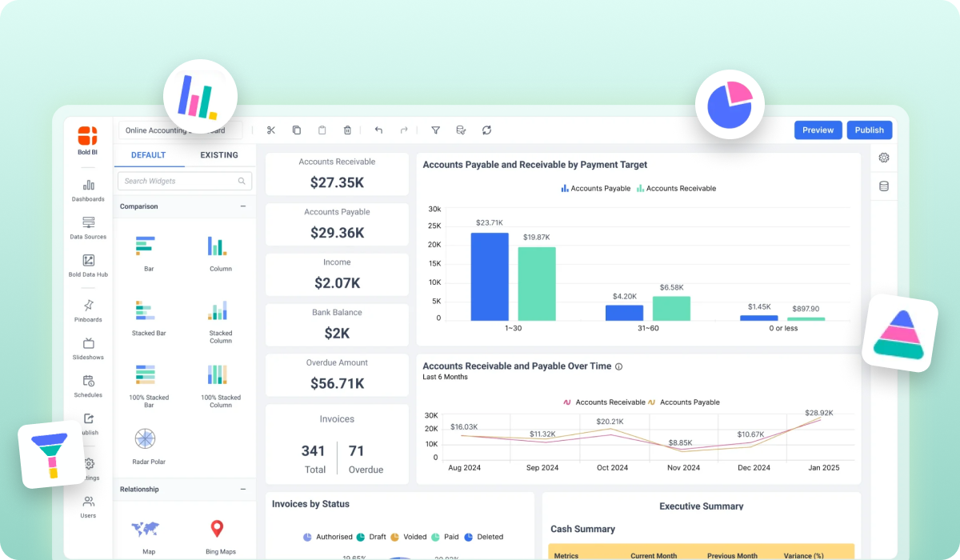
Task: Click the Bold BI logo
Action: click(88, 139)
